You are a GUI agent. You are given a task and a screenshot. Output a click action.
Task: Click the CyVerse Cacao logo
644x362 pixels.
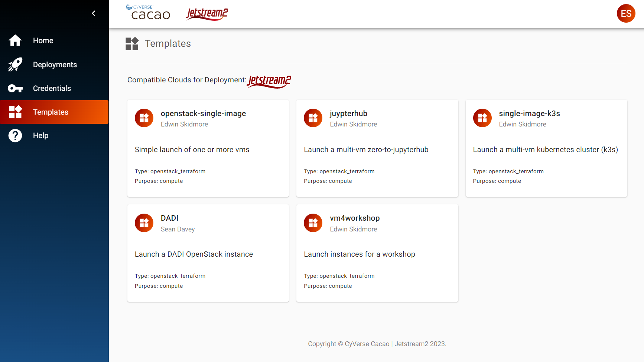click(x=148, y=13)
